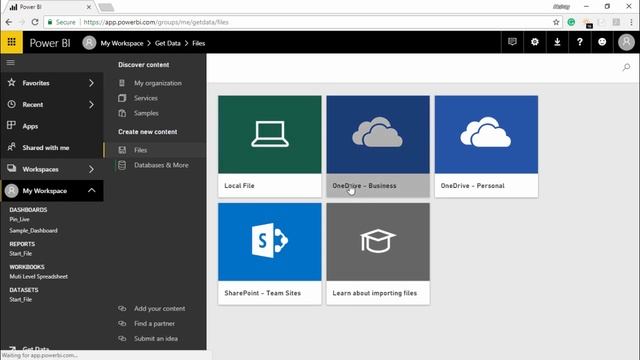Expand the Recent chevron
Viewport: 640px width, 360px height.
coord(91,104)
